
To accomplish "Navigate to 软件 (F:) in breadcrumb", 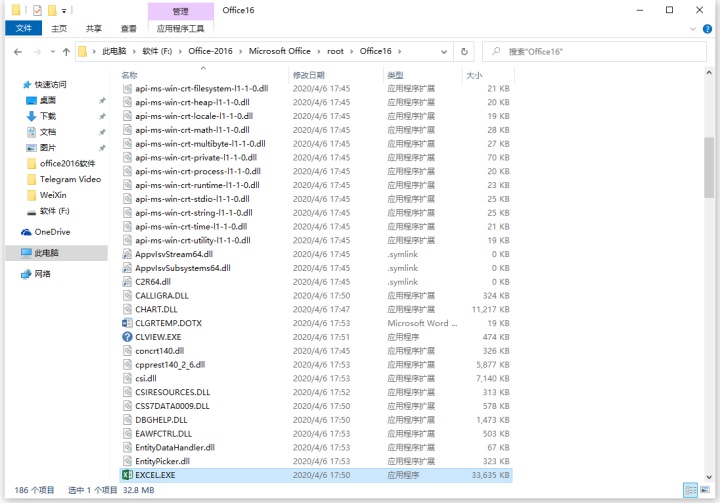I will pos(157,51).
